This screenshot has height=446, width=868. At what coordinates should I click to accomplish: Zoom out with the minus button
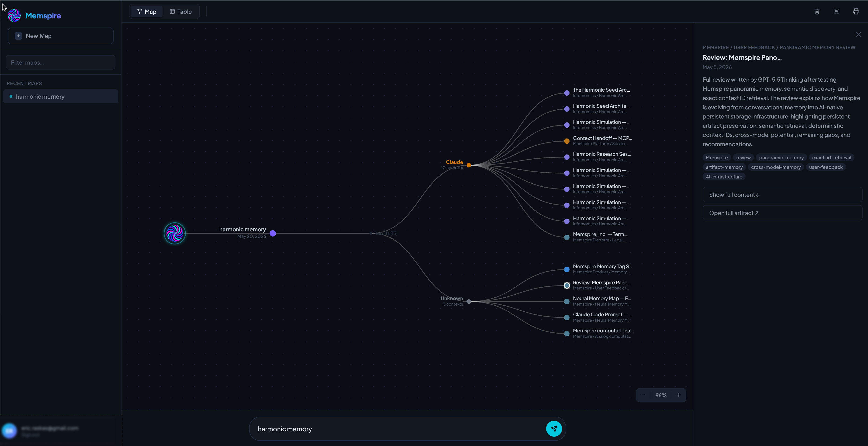(643, 395)
